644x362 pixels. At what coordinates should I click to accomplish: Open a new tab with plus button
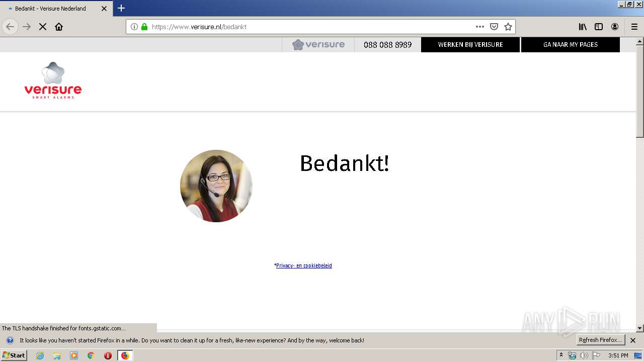(x=121, y=8)
